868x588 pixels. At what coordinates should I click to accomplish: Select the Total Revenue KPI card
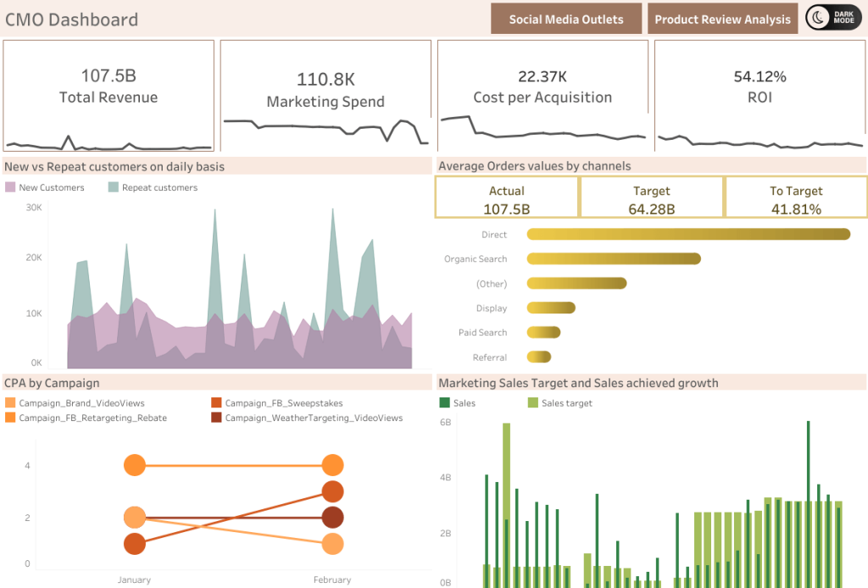coord(108,86)
